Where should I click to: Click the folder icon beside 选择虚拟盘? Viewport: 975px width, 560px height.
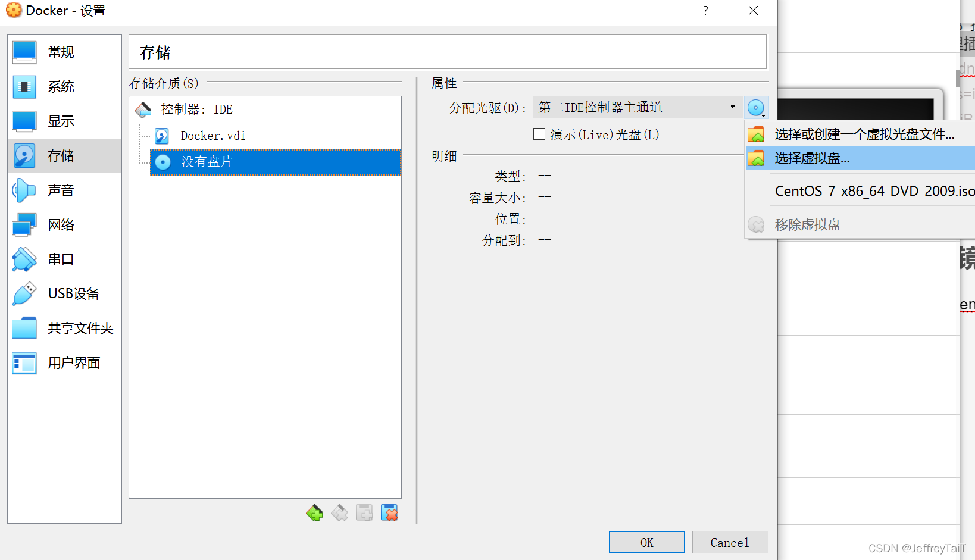tap(756, 158)
